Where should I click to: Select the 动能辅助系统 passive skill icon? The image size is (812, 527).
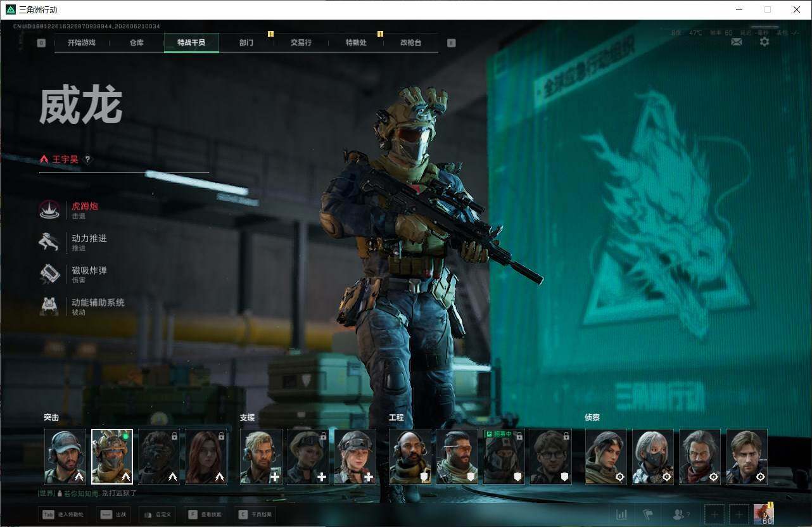click(49, 307)
